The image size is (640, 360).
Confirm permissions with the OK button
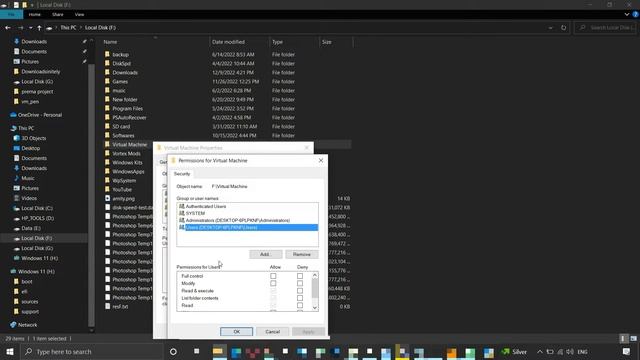coord(236,331)
